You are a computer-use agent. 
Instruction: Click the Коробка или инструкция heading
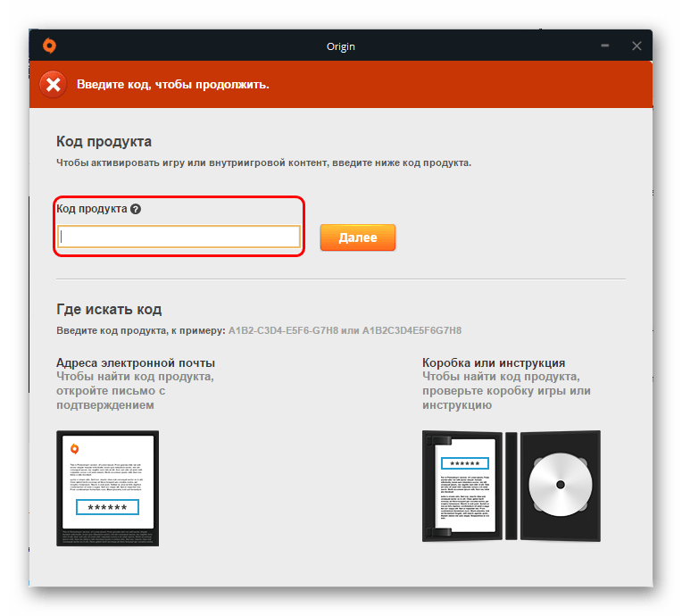click(494, 362)
